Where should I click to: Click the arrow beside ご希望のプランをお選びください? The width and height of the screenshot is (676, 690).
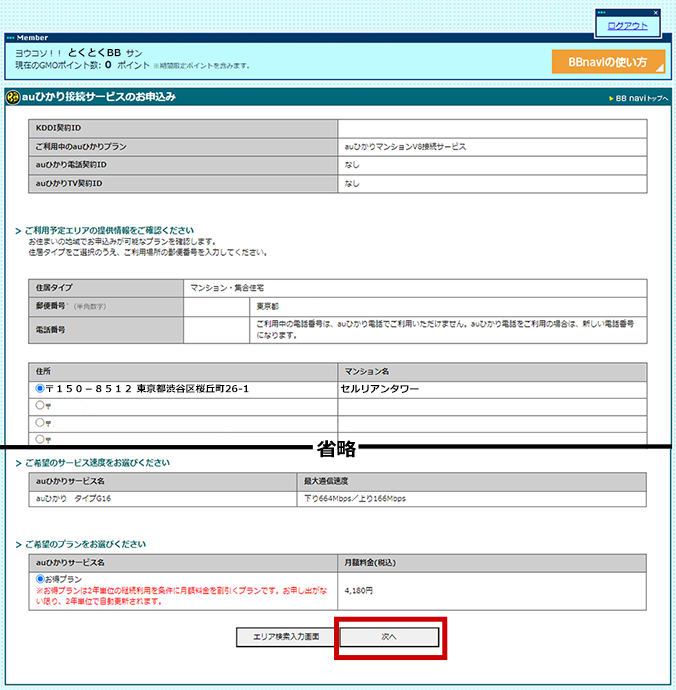(19, 544)
